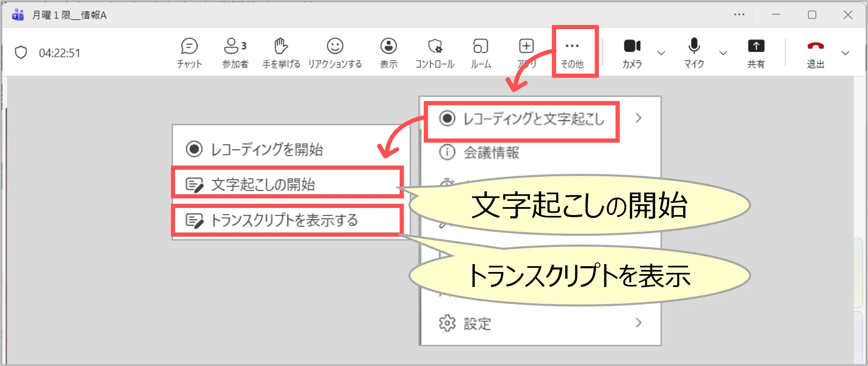Open the チャット (Chat) panel

tap(189, 52)
